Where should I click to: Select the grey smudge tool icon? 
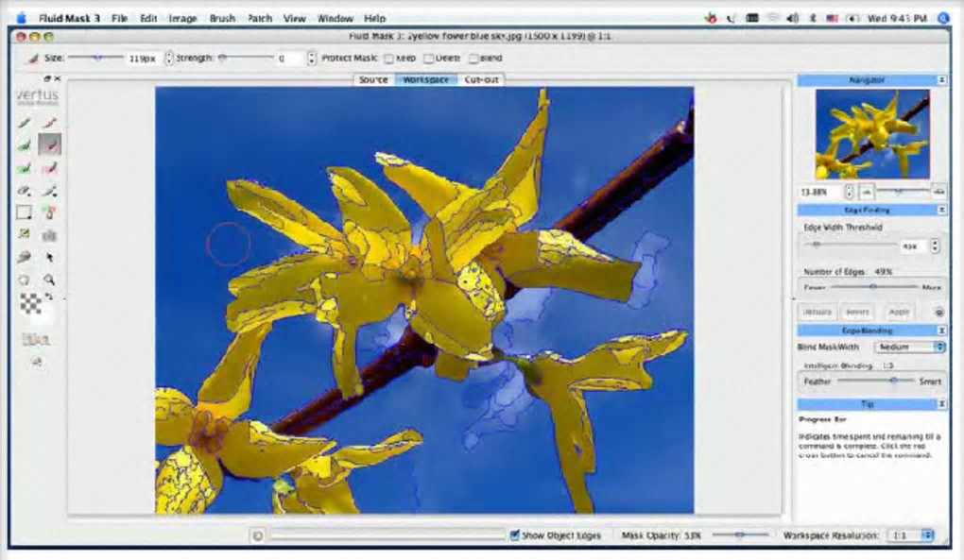click(x=24, y=257)
